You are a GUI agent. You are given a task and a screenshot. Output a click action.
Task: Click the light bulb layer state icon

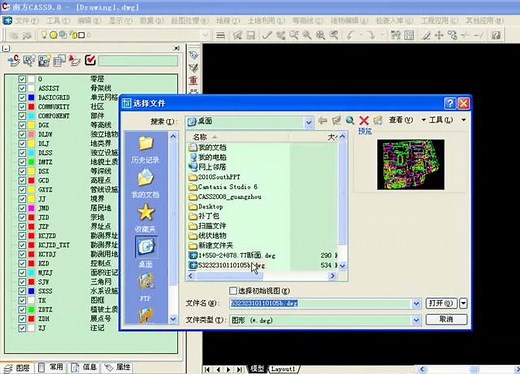coord(44,35)
